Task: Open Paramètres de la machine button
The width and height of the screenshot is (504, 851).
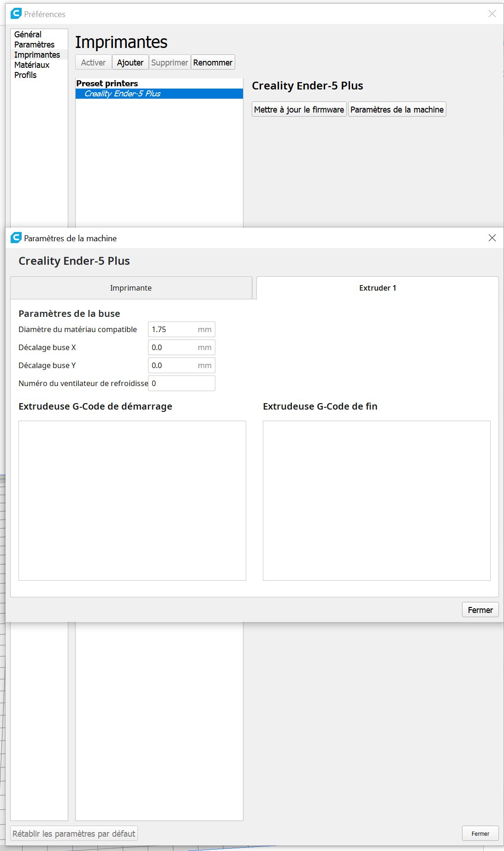Action: click(397, 109)
